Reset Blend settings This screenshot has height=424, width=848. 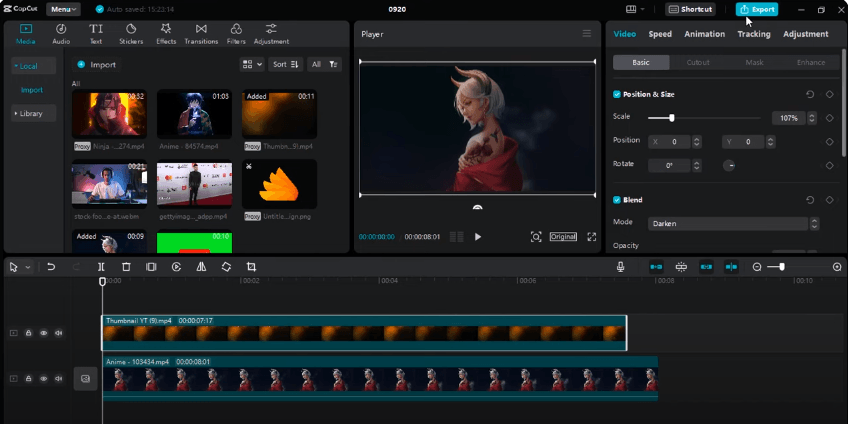click(810, 200)
